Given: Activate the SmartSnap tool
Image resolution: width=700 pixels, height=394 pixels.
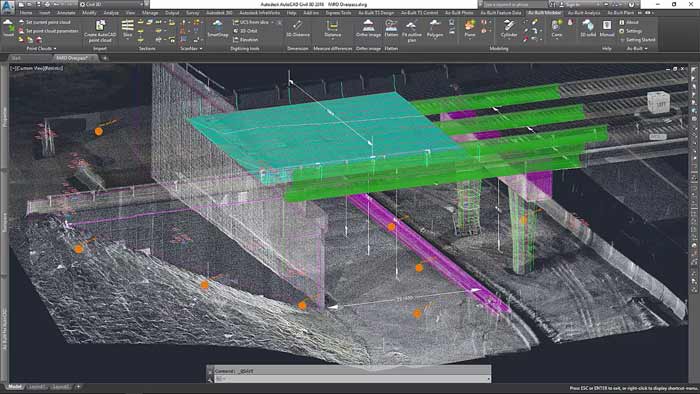Looking at the screenshot, I should (x=218, y=28).
